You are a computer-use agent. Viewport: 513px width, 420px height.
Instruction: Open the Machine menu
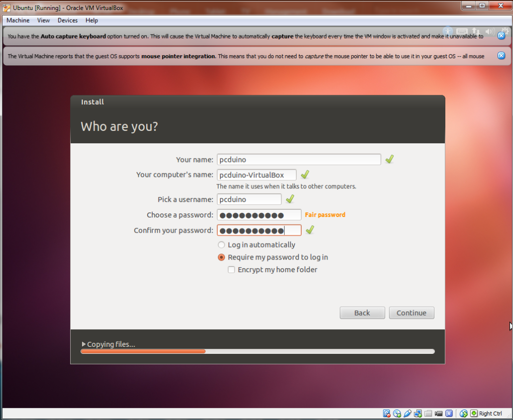tap(18, 20)
